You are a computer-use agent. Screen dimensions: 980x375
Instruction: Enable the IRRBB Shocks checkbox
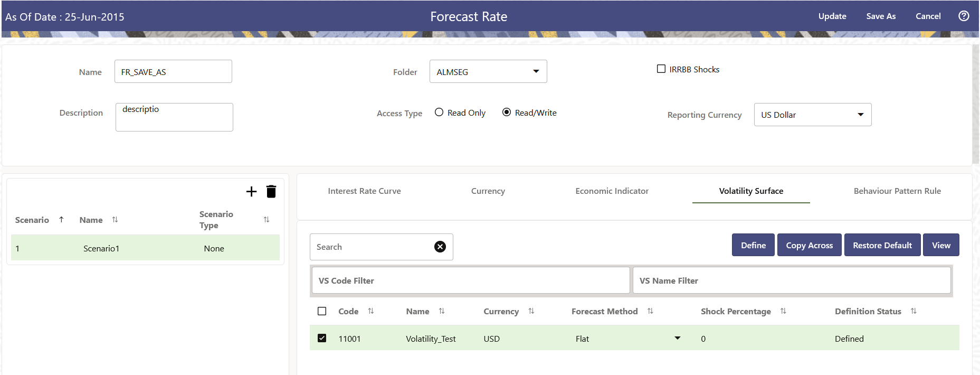point(661,69)
